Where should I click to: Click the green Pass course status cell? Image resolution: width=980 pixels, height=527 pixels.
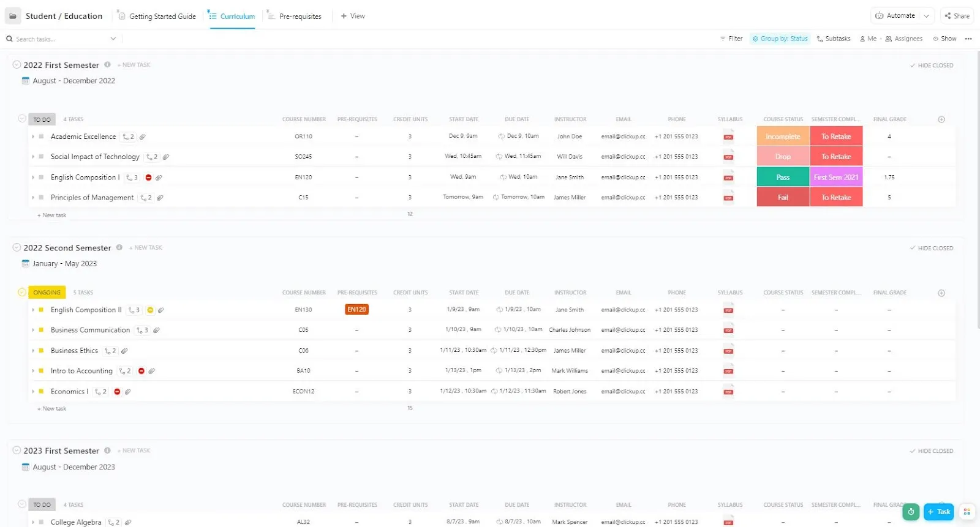pos(783,177)
